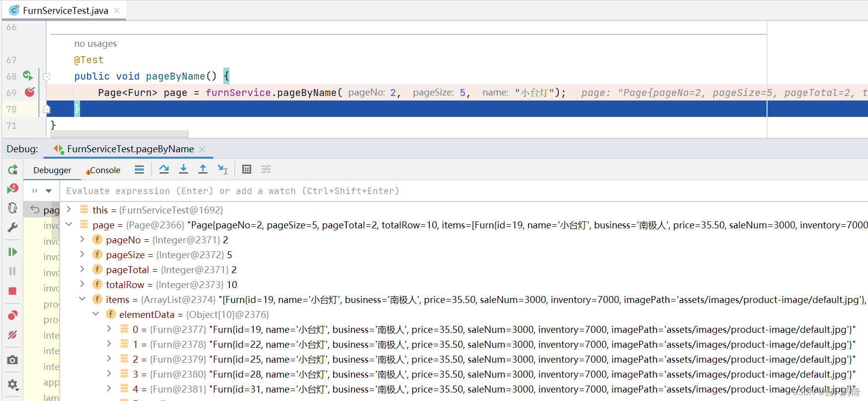Expand hidden frames double-chevron button
The width and height of the screenshot is (868, 401).
(x=34, y=191)
